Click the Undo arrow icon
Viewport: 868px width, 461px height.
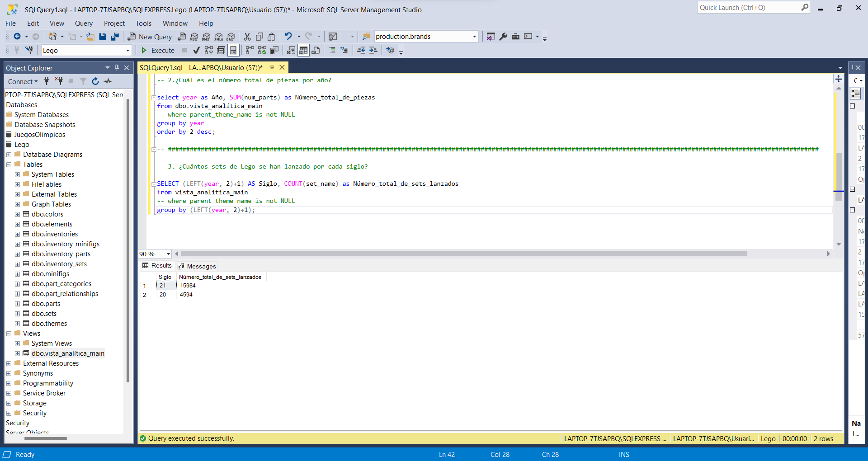tap(288, 37)
